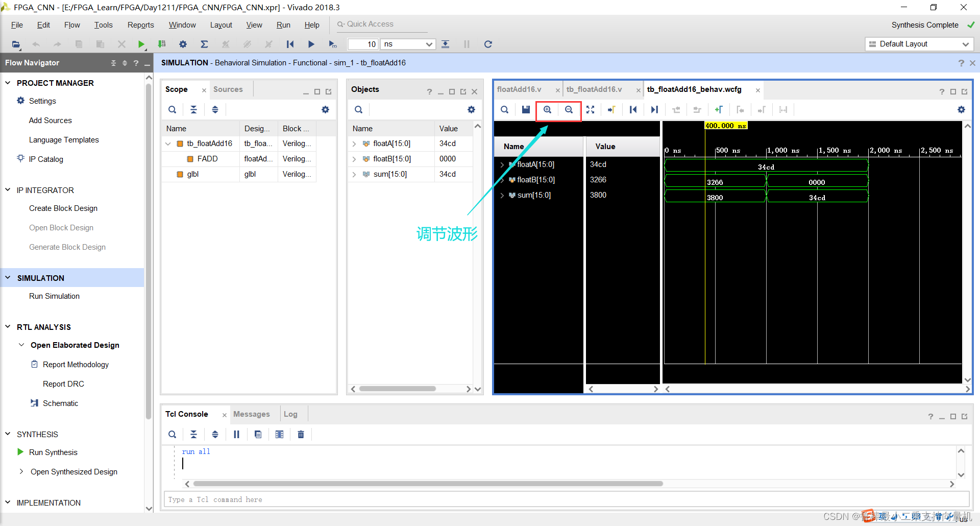Viewport: 980px width, 526px height.
Task: Expand Open Synthesized Design node
Action: (21, 472)
